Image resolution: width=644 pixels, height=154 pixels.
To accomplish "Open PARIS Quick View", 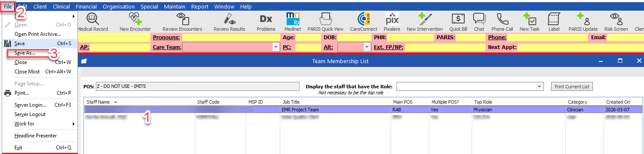I will click(x=325, y=22).
